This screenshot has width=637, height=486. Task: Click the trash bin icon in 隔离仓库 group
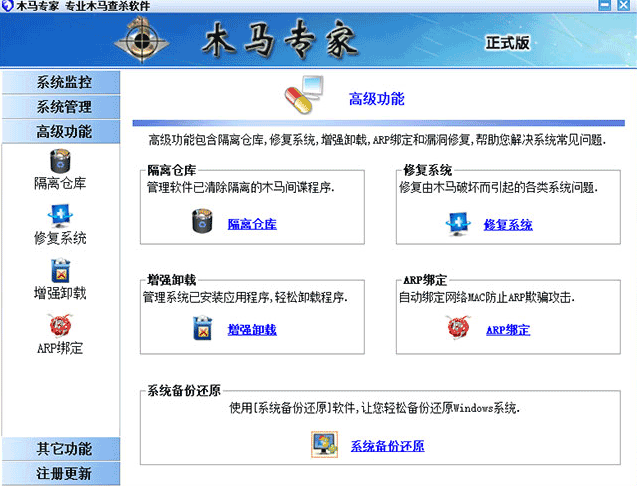click(x=202, y=221)
